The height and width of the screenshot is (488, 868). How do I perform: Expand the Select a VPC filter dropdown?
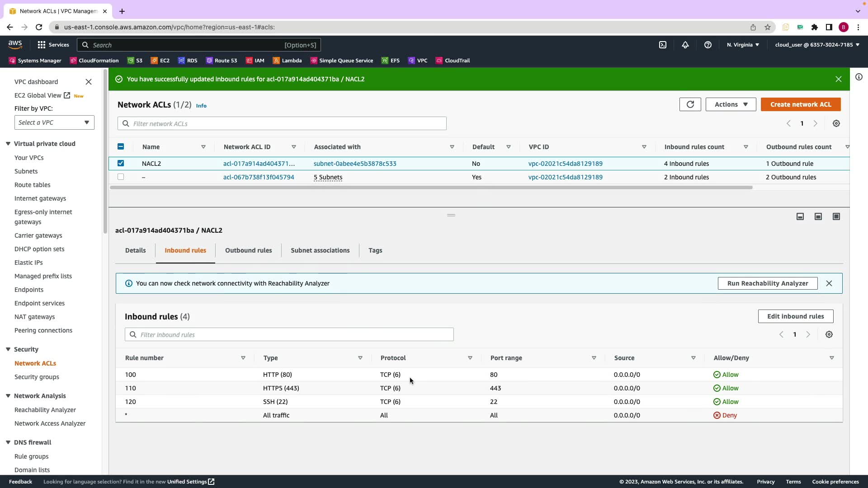[x=54, y=122]
